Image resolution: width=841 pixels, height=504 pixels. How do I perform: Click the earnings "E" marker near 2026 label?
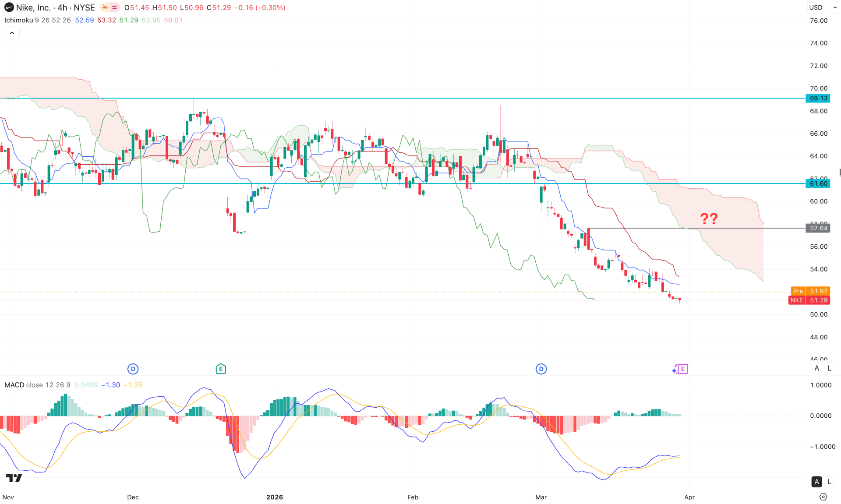coord(221,369)
